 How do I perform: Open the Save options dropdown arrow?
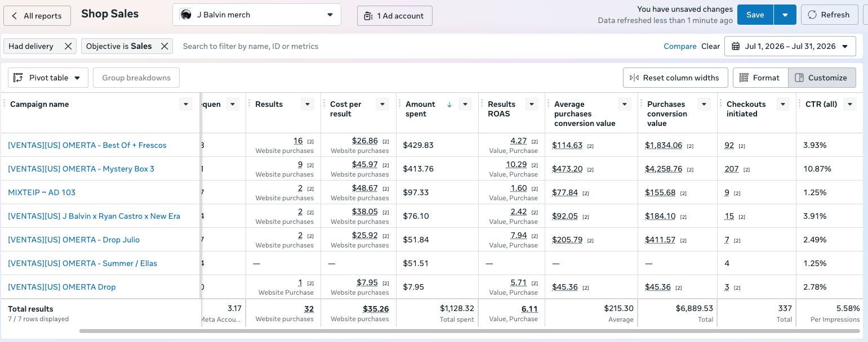(x=785, y=15)
